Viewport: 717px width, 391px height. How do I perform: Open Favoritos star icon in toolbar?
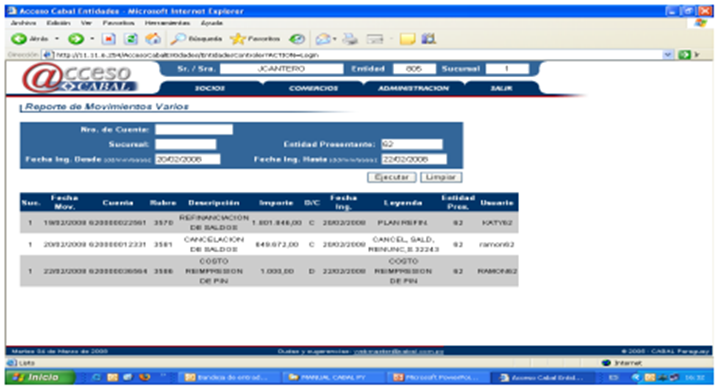click(238, 39)
